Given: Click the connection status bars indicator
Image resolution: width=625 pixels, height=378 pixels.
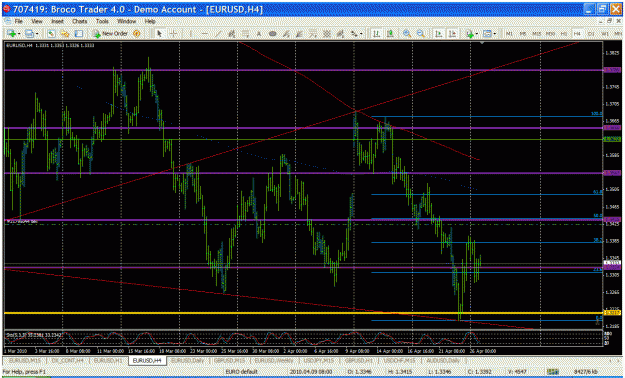Looking at the screenshot, I should tap(554, 372).
